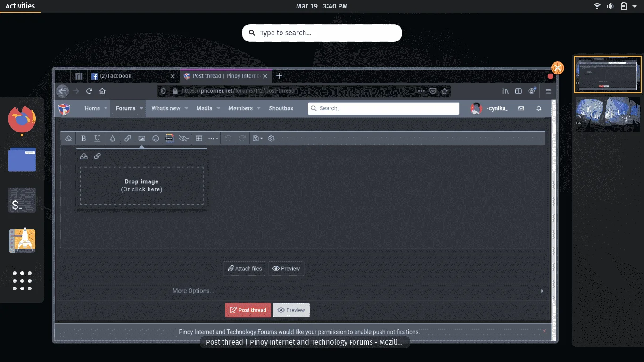The image size is (644, 362).
Task: Open the Members nav item
Action: click(240, 108)
